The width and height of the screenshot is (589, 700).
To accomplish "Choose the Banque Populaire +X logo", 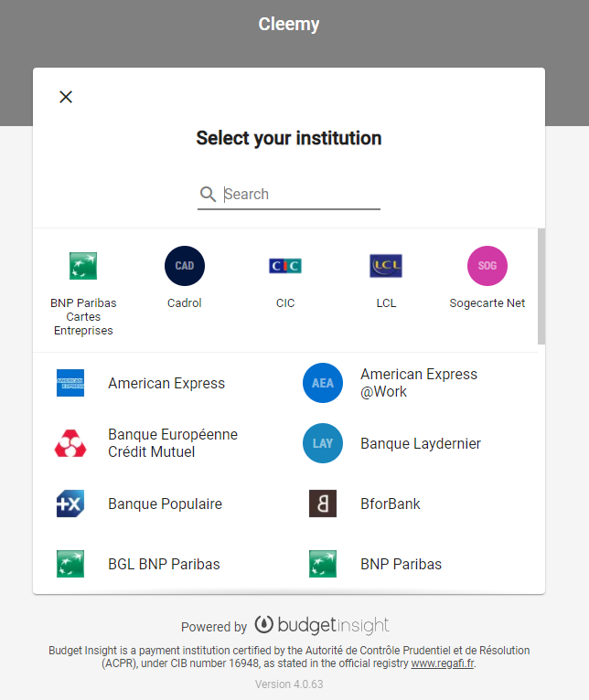I will coord(70,504).
